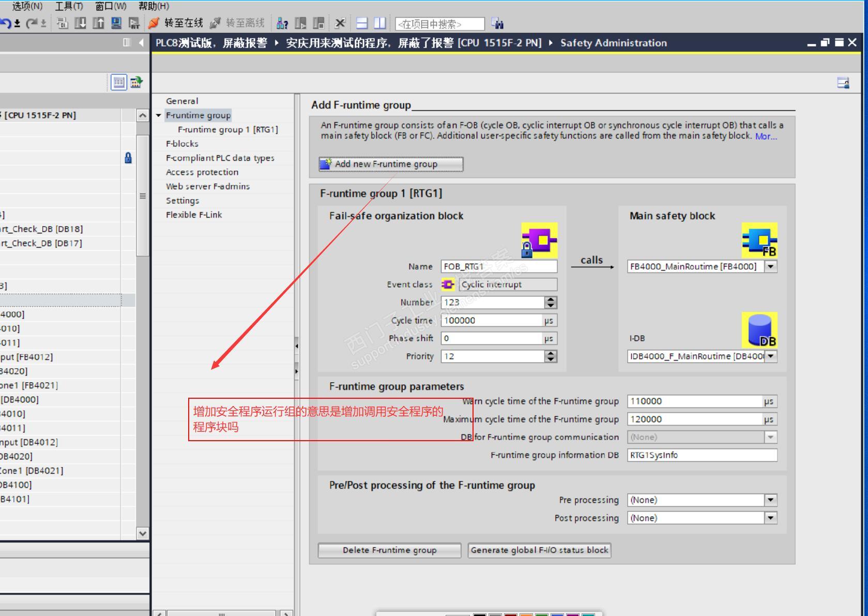Collapse the F-runtime group tree node
The width and height of the screenshot is (868, 616).
[159, 115]
